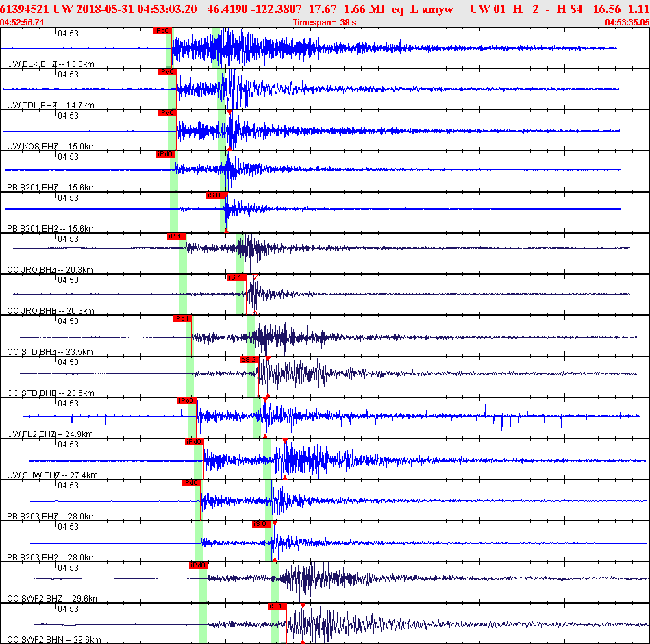Click the iPd0 pick flag on the PB B201 EHZ trace
This screenshot has height=644, width=650.
coord(165,154)
